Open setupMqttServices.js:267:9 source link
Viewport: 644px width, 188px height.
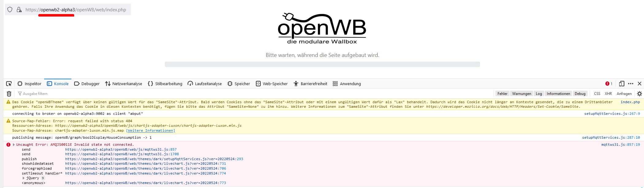[x=612, y=114]
